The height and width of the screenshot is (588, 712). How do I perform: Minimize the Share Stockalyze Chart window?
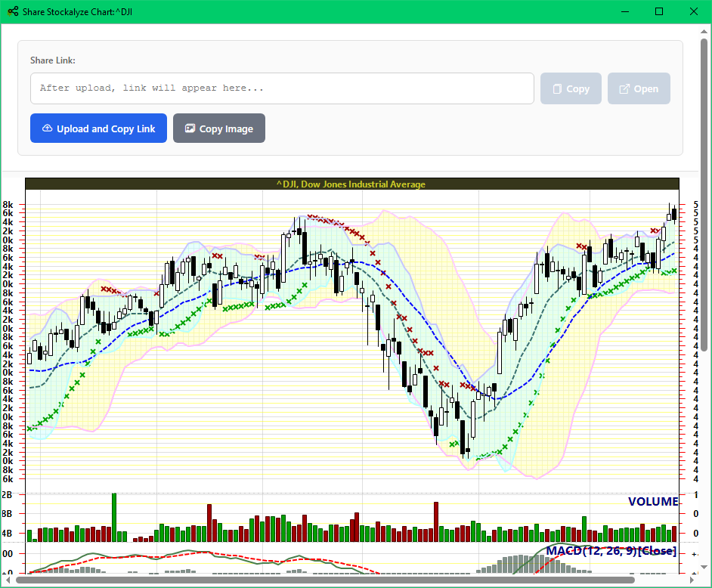[x=625, y=12]
